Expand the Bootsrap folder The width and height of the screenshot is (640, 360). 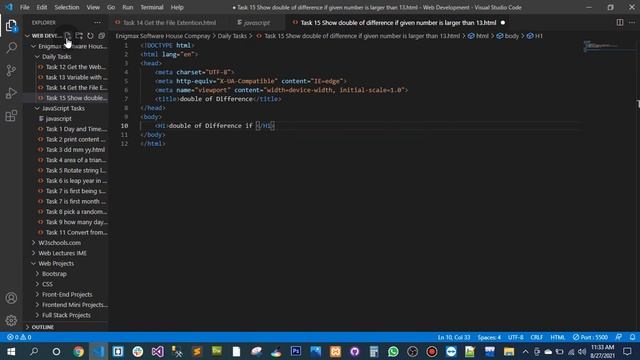(54, 274)
